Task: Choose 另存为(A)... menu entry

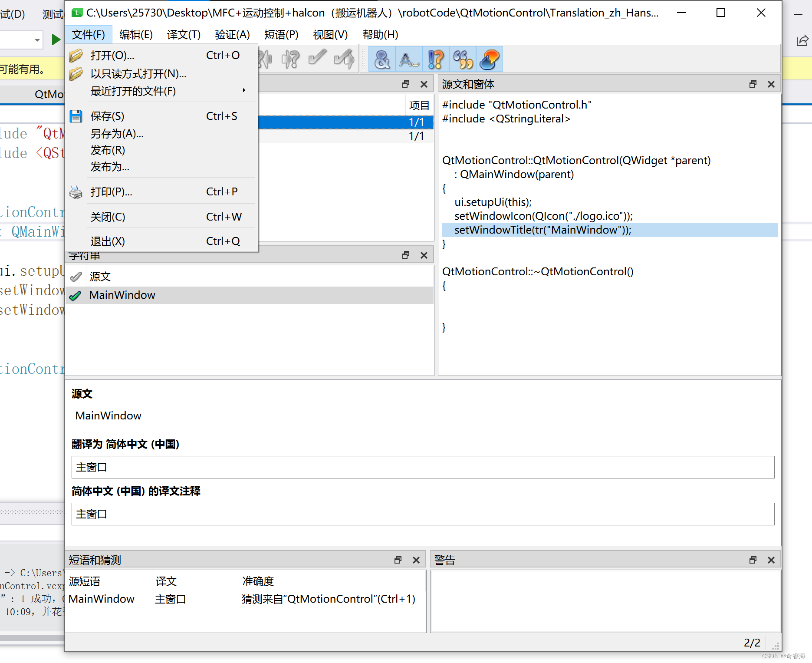Action: coord(161,134)
